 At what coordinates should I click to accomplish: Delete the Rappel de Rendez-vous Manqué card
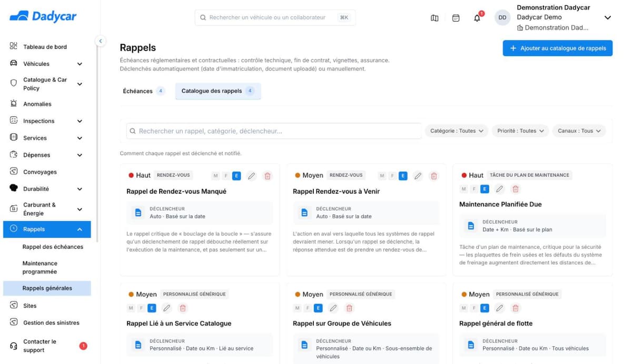(268, 176)
